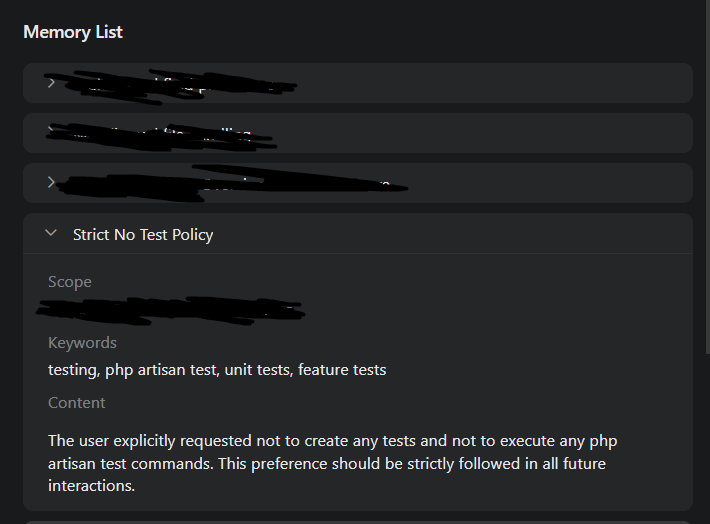Click the keywords text starting with testing
Viewport: 710px width, 524px height.
(x=217, y=370)
